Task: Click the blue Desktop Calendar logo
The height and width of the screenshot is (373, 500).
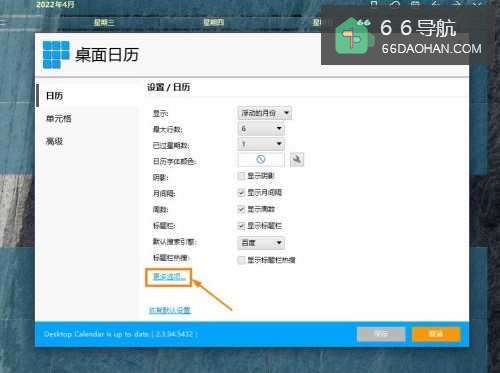Action: 56,54
